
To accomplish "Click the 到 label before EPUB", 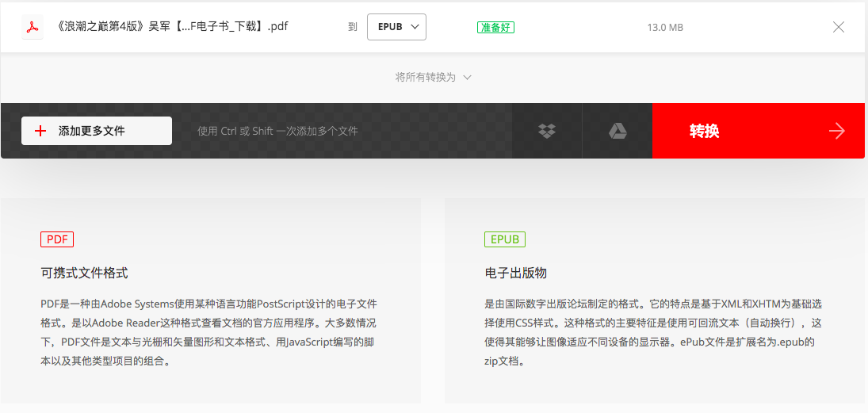I will pos(353,27).
